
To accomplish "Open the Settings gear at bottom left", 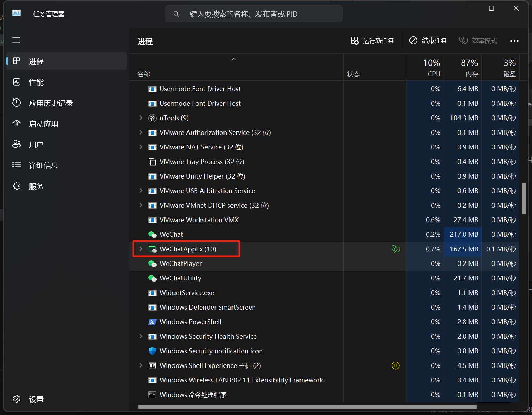I will point(17,399).
